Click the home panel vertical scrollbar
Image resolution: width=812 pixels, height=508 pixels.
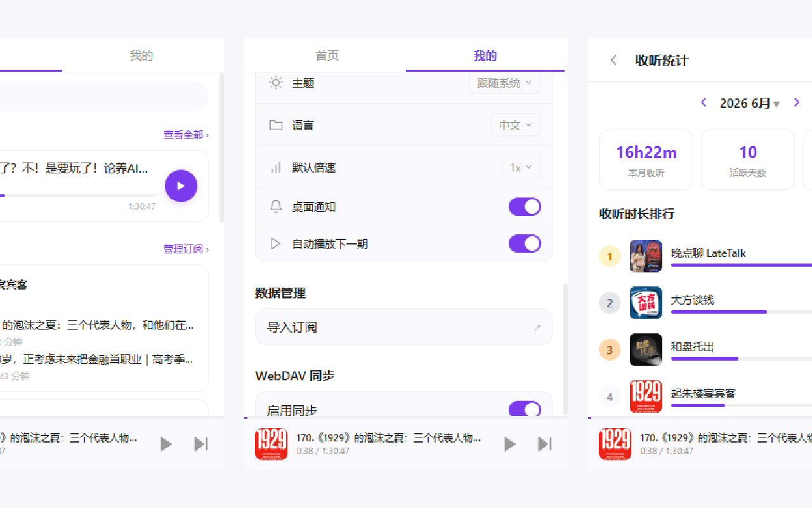(221, 147)
